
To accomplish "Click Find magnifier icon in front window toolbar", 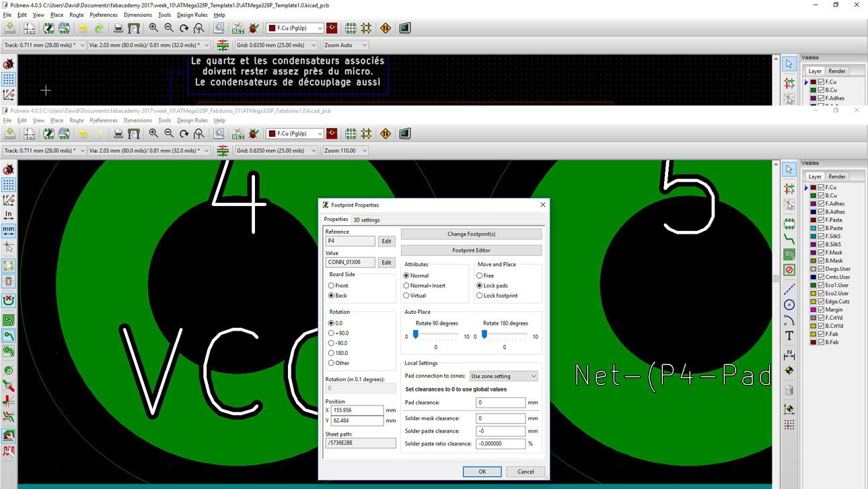I will coord(219,133).
